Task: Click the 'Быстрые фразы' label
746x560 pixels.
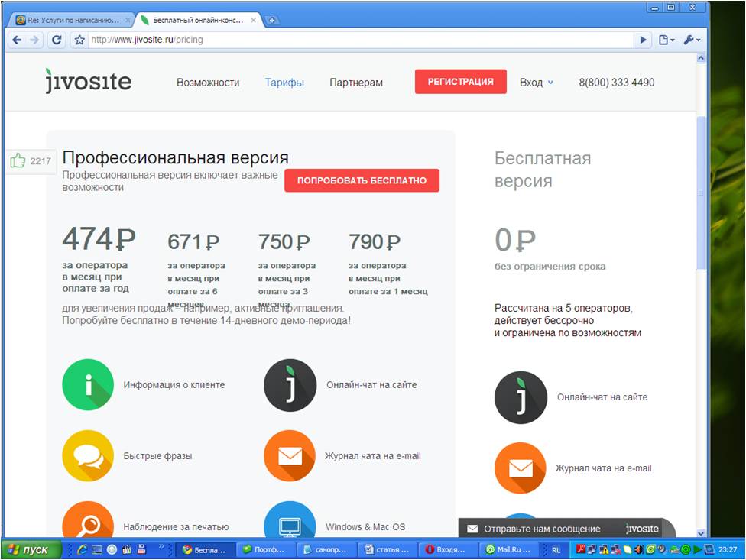Action: [x=157, y=456]
